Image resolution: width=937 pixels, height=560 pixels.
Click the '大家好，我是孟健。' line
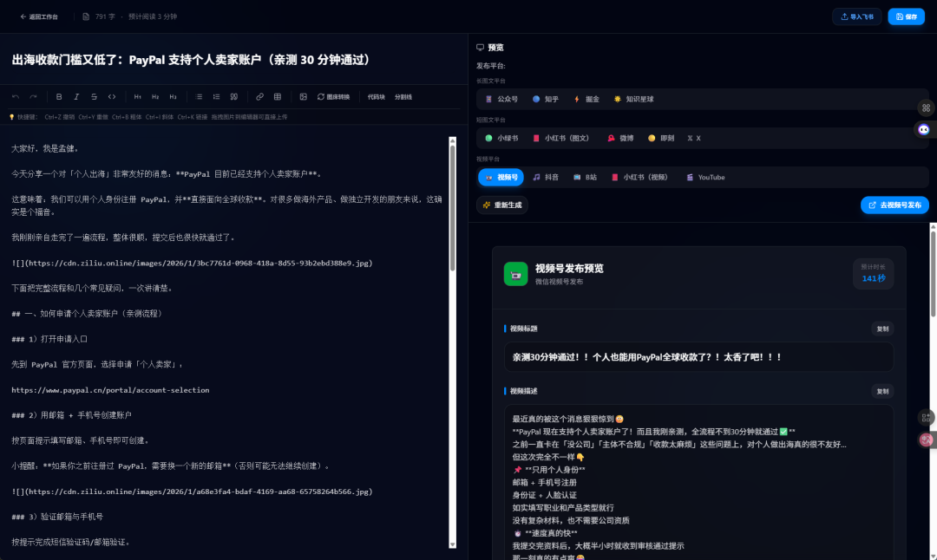(x=45, y=148)
